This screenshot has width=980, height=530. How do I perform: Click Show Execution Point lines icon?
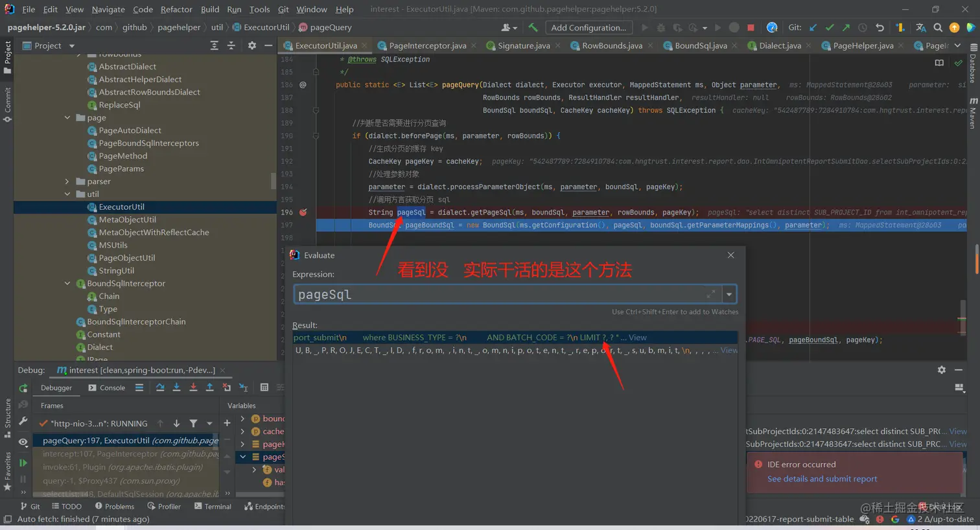coord(139,387)
